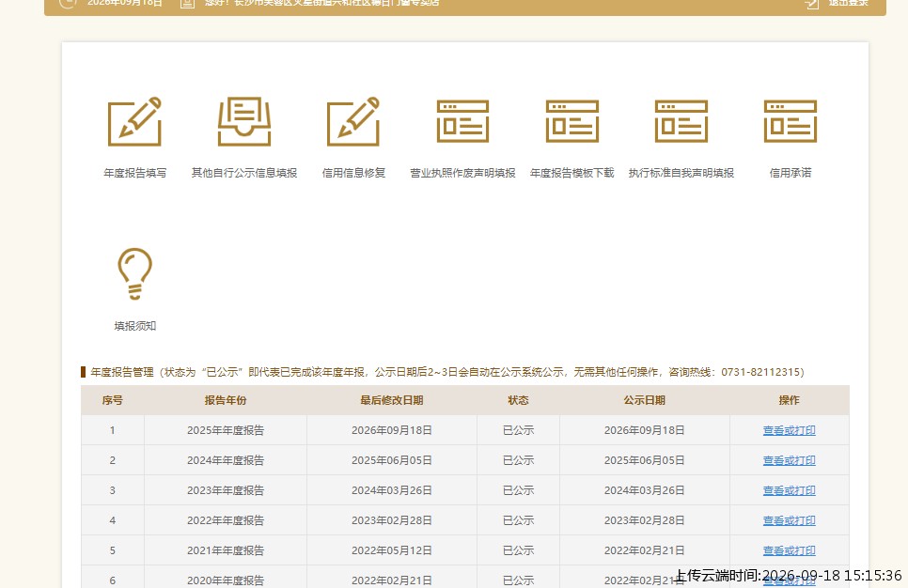The height and width of the screenshot is (588, 908).
Task: Select the 已公示 status of the 2021年年度报告 row
Action: pyautogui.click(x=518, y=550)
